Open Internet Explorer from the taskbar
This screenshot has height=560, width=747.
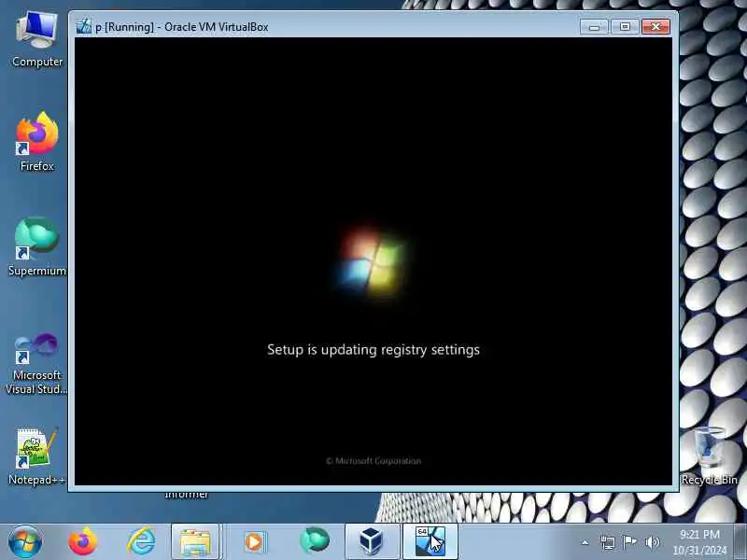pyautogui.click(x=141, y=542)
